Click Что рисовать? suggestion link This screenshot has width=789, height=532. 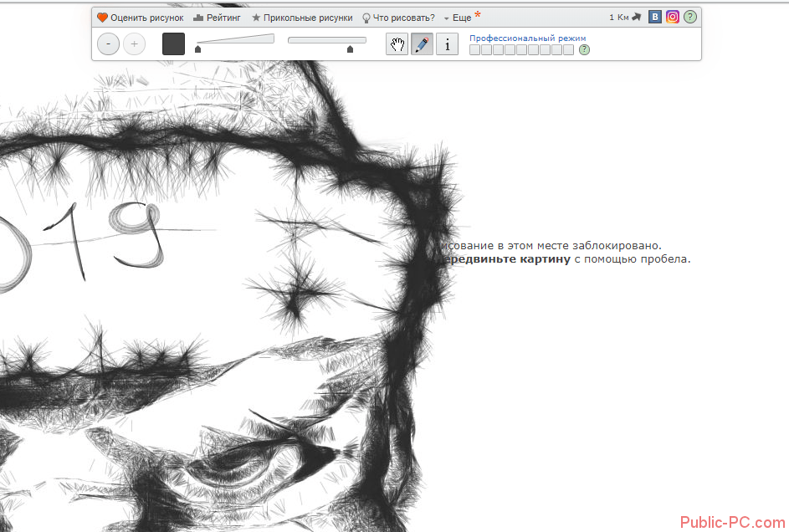(x=398, y=18)
